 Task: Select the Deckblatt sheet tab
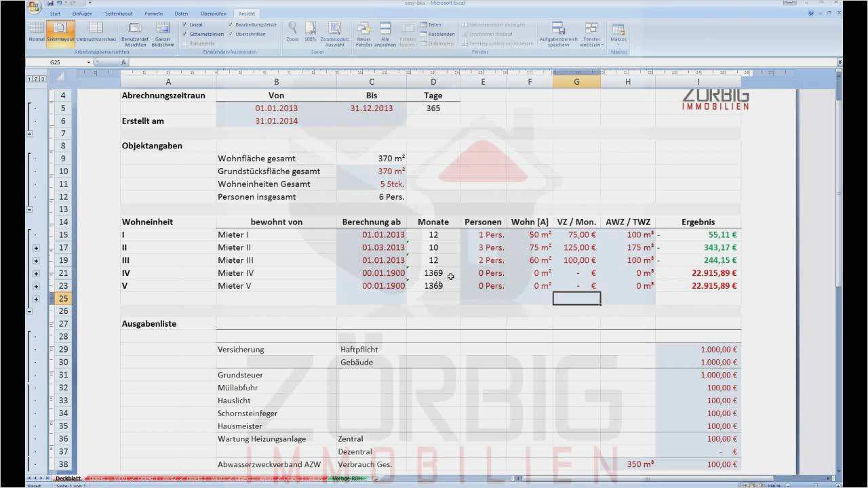[68, 479]
